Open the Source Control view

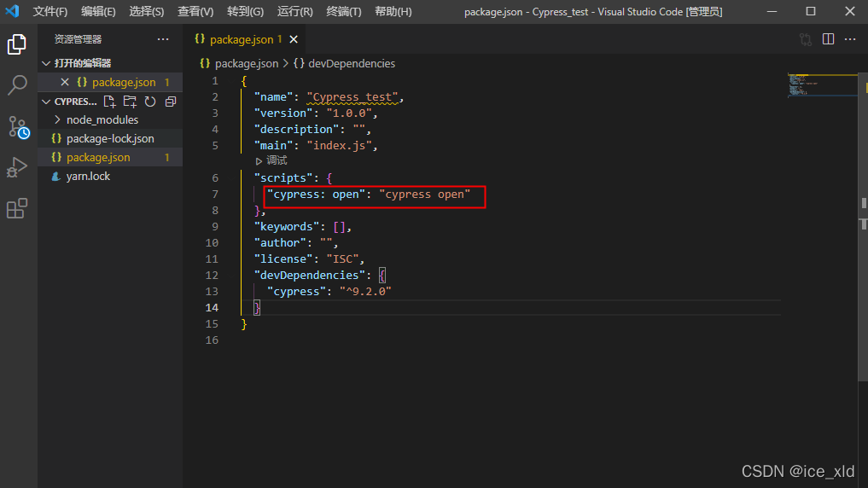click(18, 127)
